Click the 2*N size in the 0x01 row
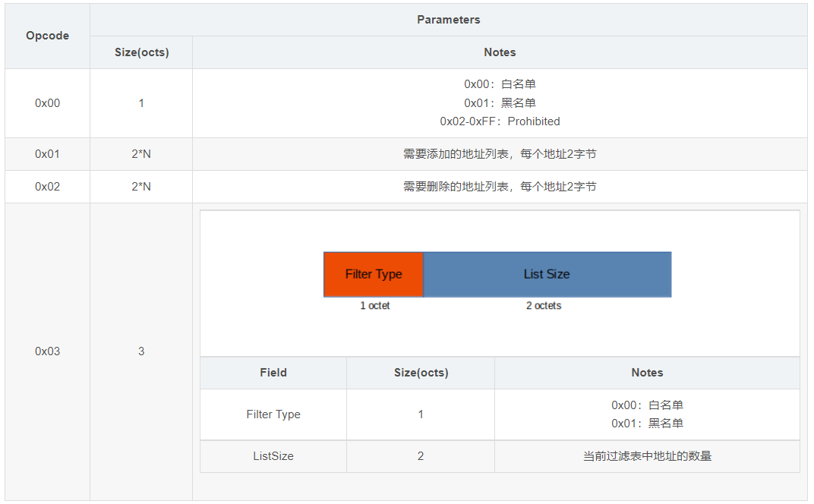814x504 pixels. (141, 154)
